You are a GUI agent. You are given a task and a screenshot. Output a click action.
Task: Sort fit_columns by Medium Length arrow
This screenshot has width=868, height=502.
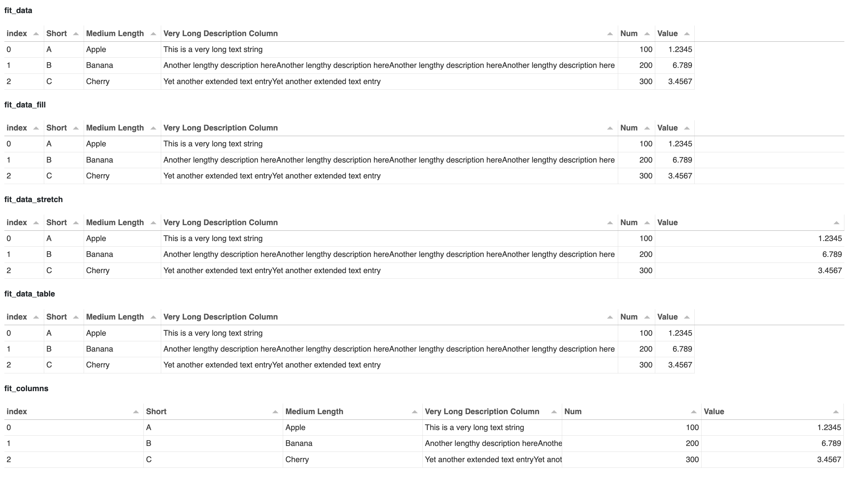pyautogui.click(x=414, y=412)
